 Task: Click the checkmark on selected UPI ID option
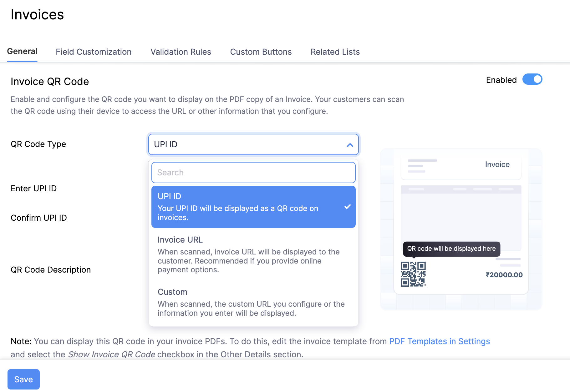pos(347,207)
